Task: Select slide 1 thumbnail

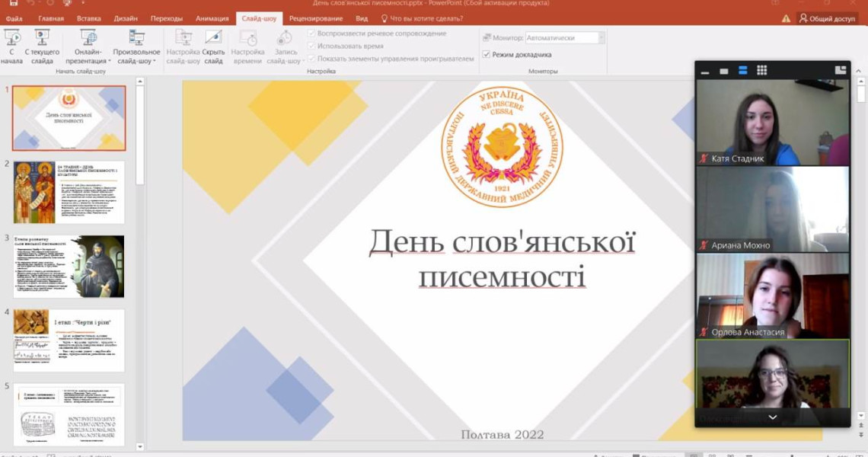Action: click(69, 118)
